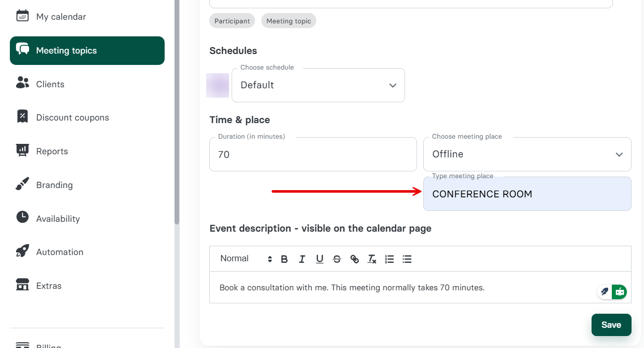Insert a link via editor toolbar
This screenshot has height=348, width=644.
(x=355, y=259)
